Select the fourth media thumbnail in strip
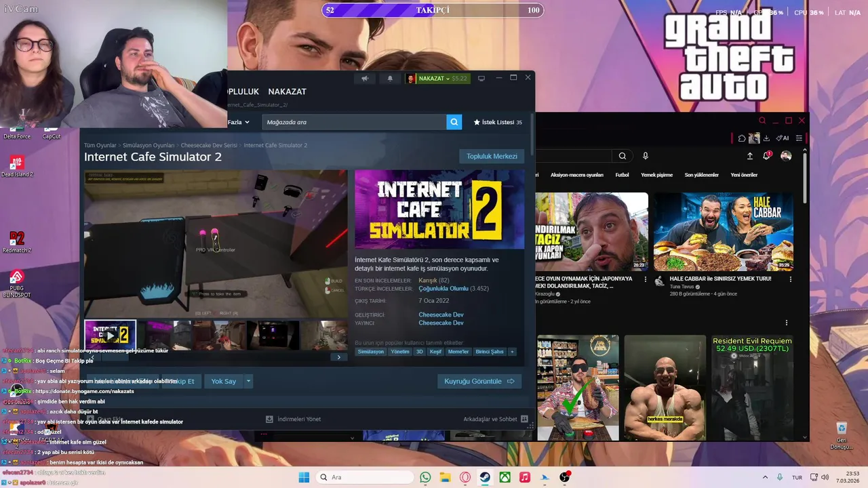The width and height of the screenshot is (868, 488). pyautogui.click(x=273, y=335)
